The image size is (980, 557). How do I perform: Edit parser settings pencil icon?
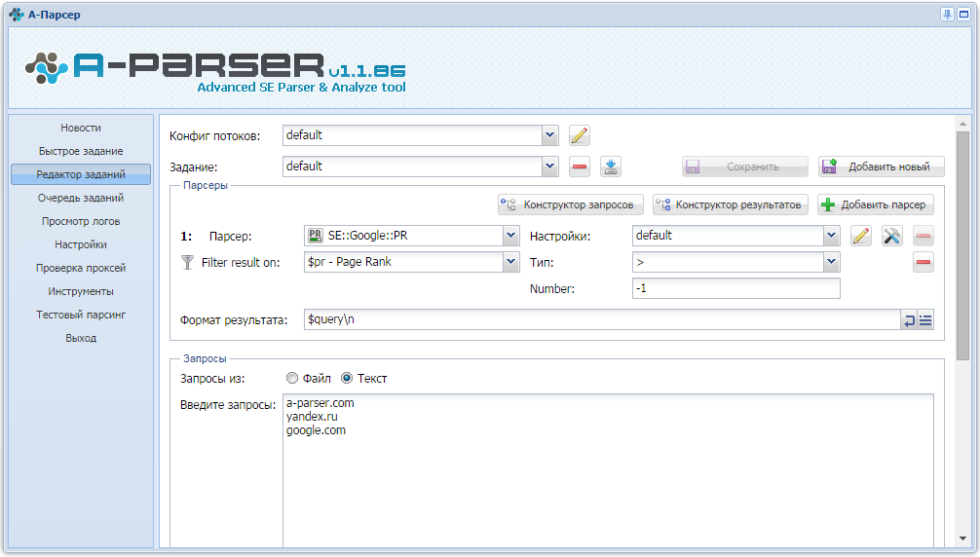coord(860,236)
